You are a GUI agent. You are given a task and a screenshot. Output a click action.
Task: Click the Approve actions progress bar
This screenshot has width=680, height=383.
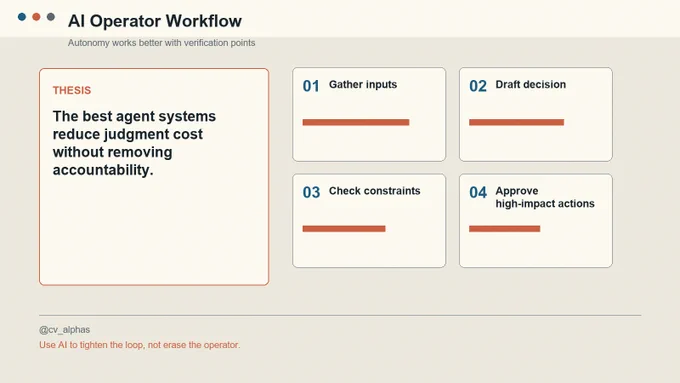pos(504,229)
